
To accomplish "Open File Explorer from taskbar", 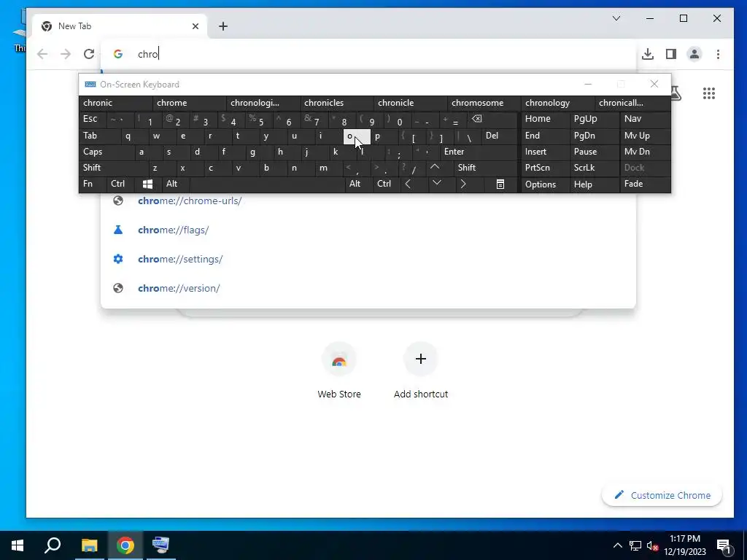I will (x=89, y=545).
